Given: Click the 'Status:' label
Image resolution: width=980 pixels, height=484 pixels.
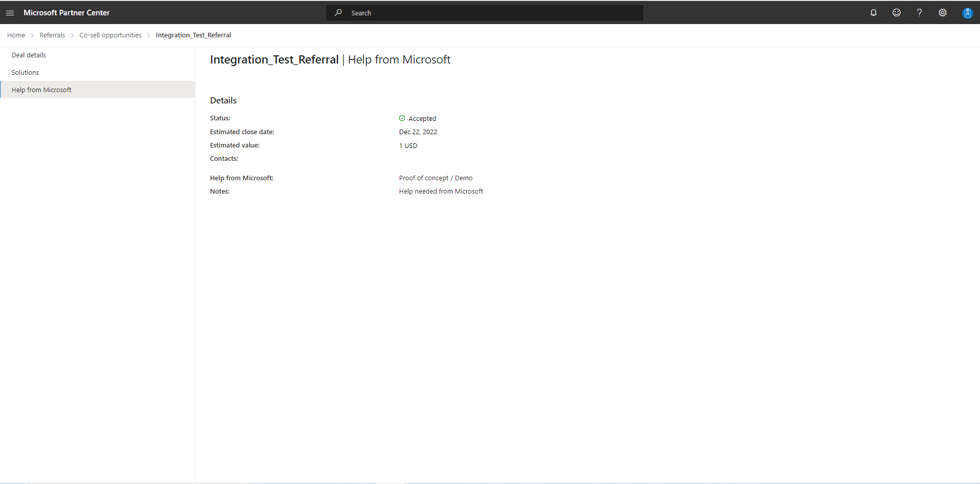Looking at the screenshot, I should coord(220,118).
